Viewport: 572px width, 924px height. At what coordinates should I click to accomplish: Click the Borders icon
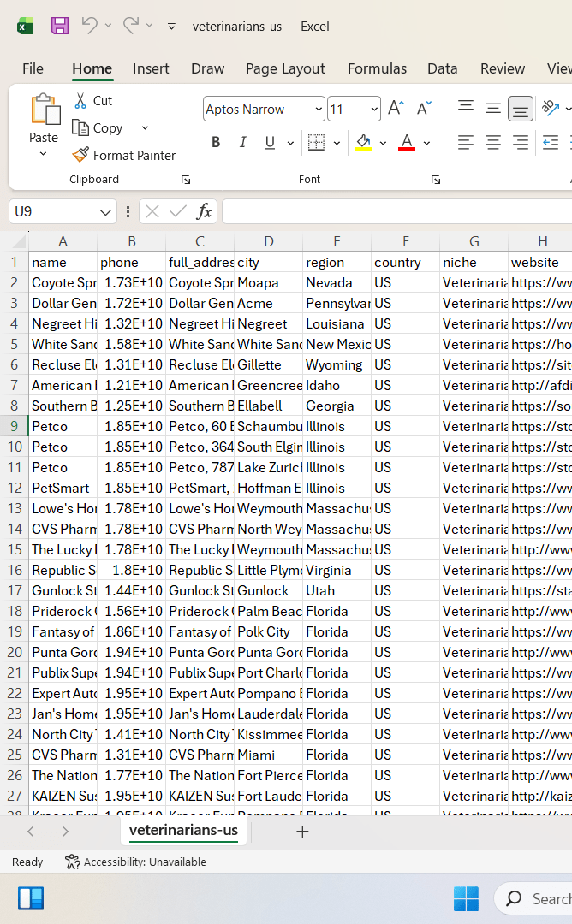point(317,143)
